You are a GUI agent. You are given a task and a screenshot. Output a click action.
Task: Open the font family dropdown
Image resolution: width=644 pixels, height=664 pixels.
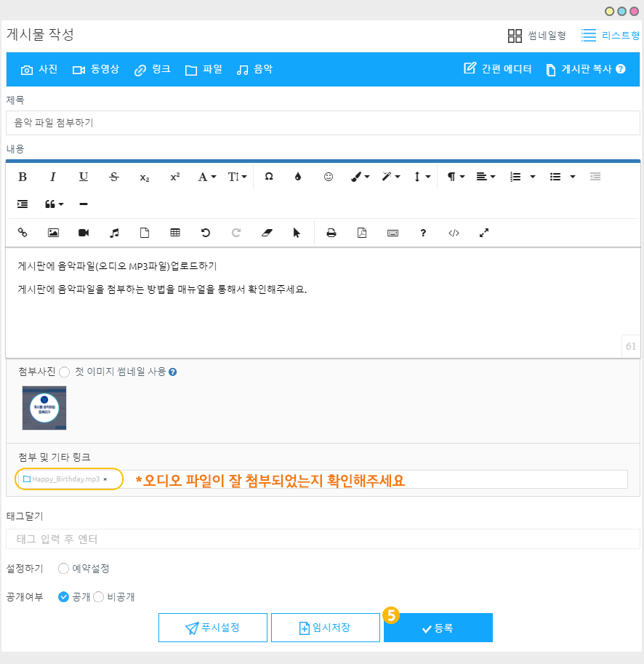pyautogui.click(x=207, y=177)
